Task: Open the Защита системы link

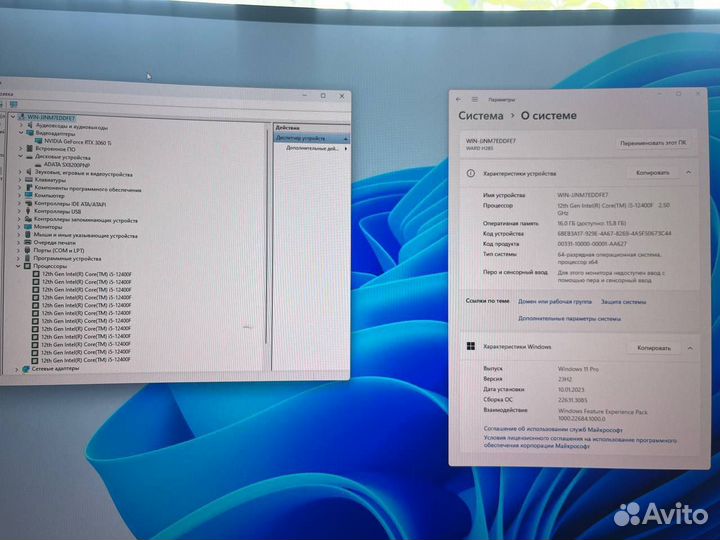Action: [x=624, y=302]
